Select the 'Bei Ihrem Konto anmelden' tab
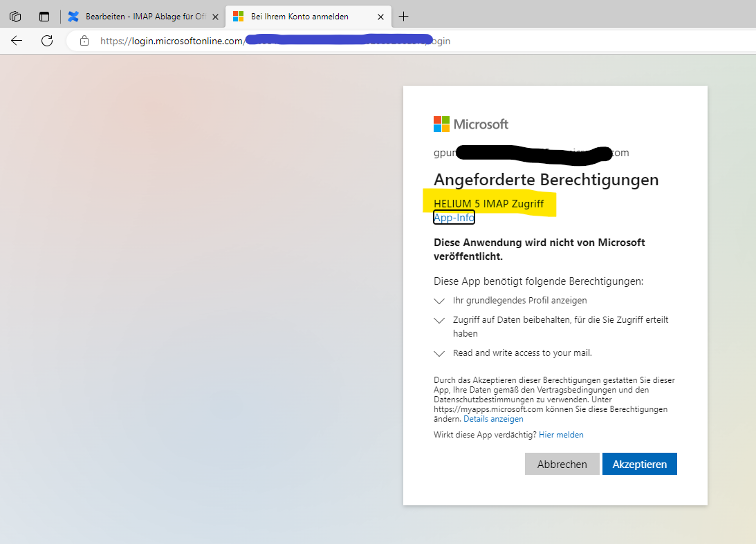The image size is (756, 544). pyautogui.click(x=301, y=17)
